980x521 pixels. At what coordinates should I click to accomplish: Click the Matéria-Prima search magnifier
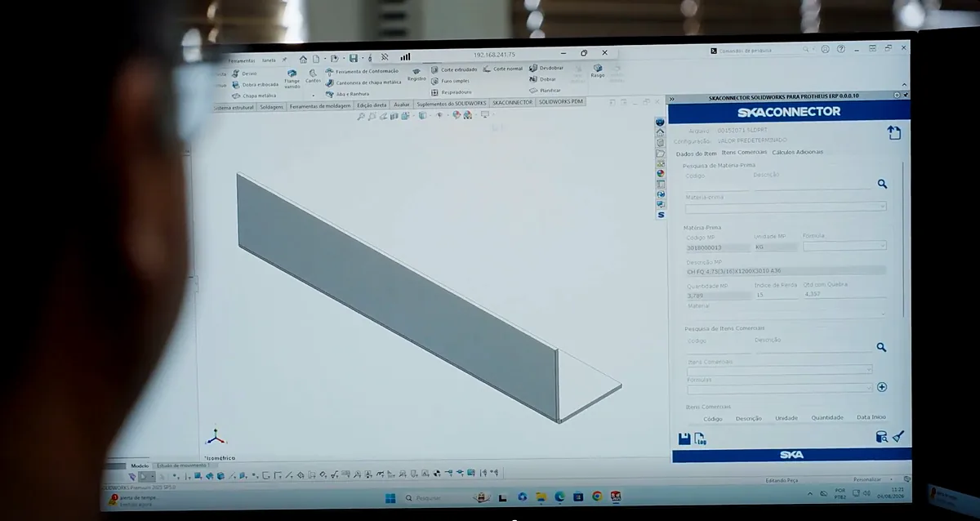(882, 185)
